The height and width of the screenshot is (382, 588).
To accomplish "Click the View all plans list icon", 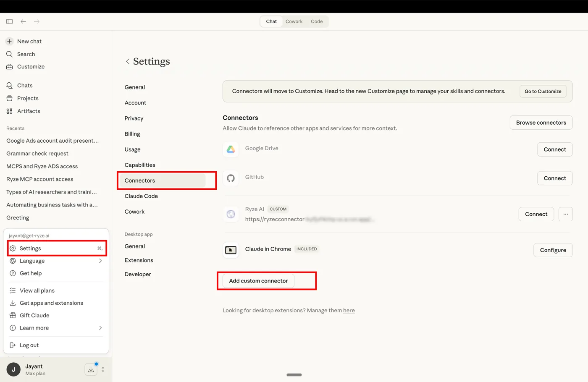I will [13, 290].
